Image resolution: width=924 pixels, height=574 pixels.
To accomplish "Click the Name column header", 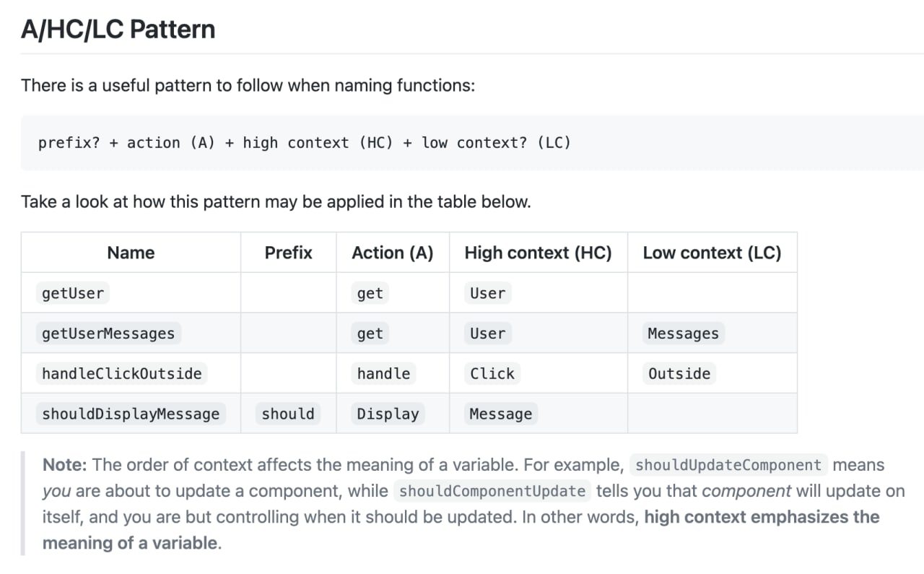I will 131,253.
